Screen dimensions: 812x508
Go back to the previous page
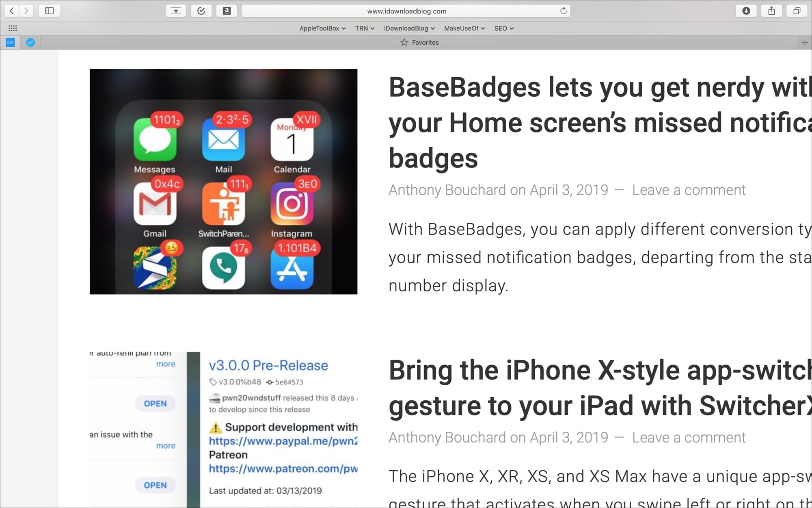[12, 11]
